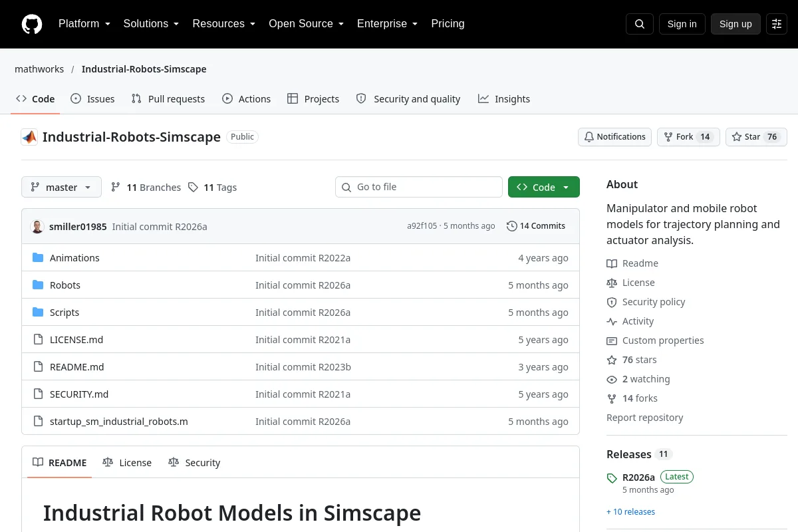Open the SECURITY.md file
Image resolution: width=798 pixels, height=532 pixels.
pyautogui.click(x=79, y=394)
